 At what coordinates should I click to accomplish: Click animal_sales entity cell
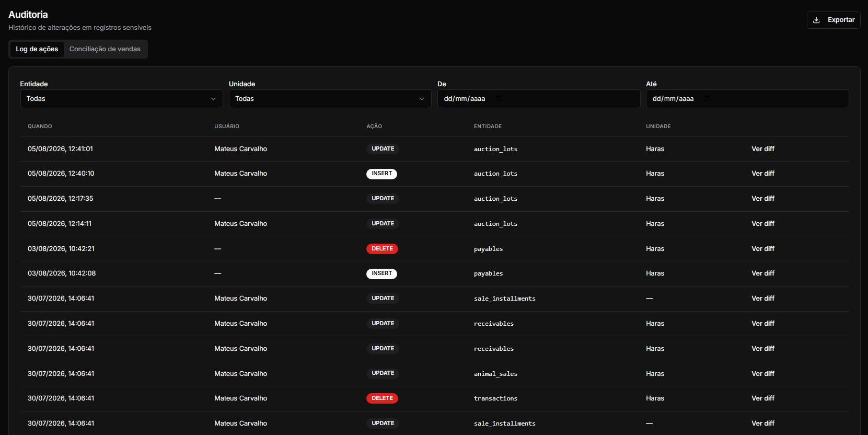(x=495, y=374)
